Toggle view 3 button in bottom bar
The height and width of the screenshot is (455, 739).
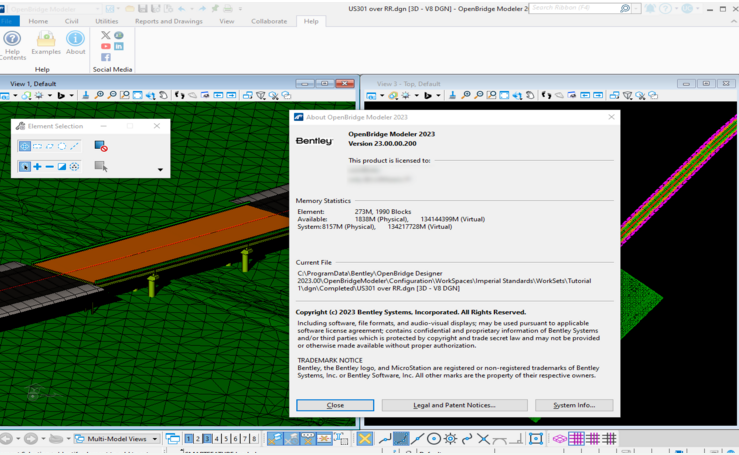click(x=207, y=439)
